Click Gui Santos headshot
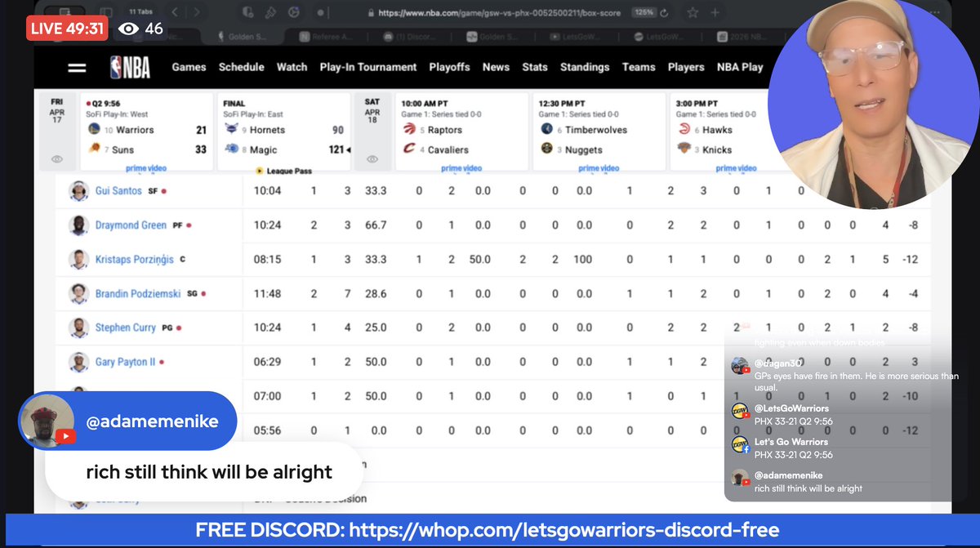The height and width of the screenshot is (548, 980). (78, 191)
